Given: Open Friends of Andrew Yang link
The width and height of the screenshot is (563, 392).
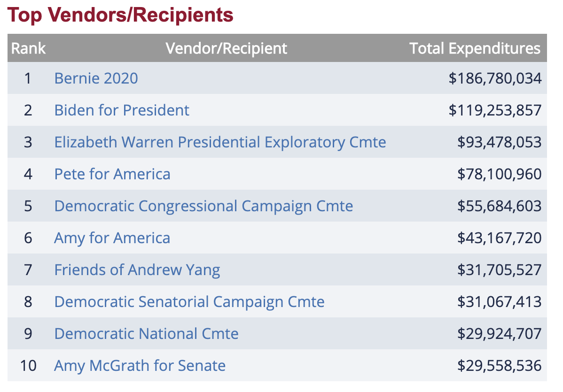Looking at the screenshot, I should [137, 270].
